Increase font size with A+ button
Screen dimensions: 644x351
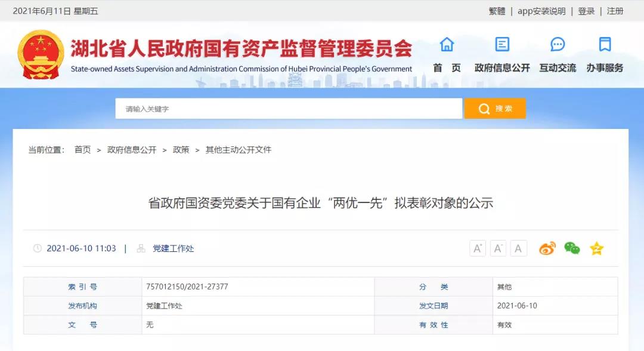click(478, 248)
